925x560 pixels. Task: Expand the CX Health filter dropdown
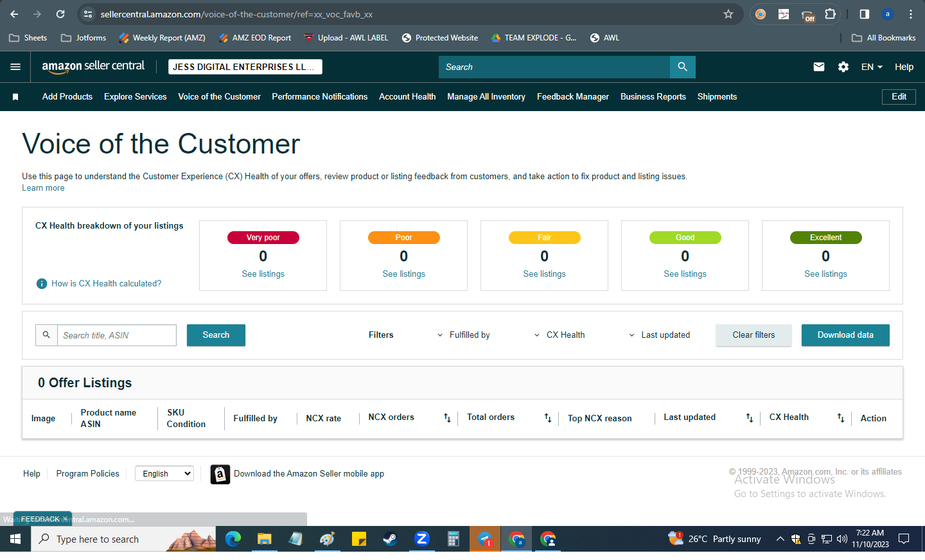559,335
